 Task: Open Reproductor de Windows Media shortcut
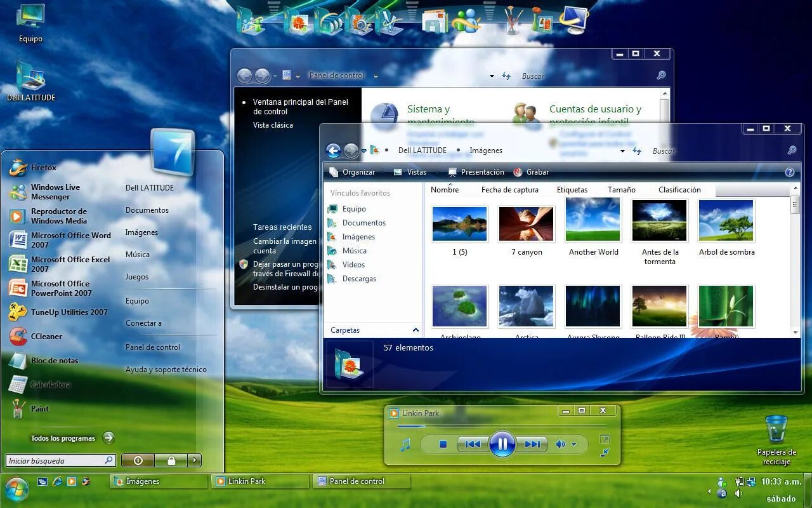pos(49,216)
